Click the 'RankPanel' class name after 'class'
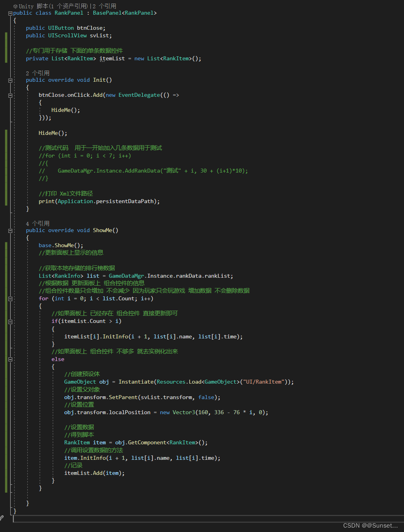 [69, 13]
